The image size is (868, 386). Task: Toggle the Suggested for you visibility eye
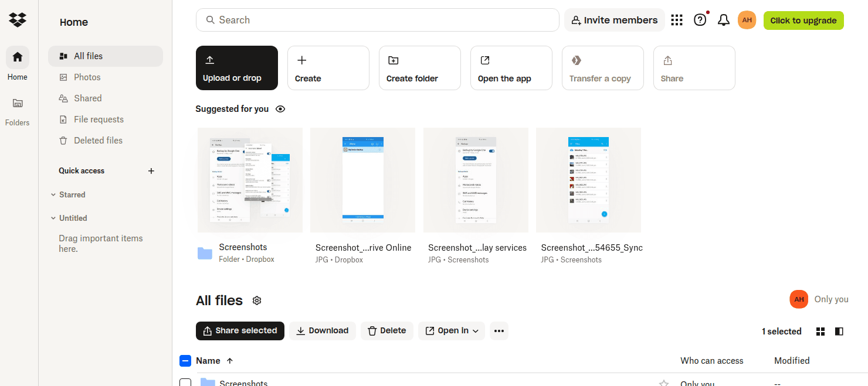click(x=280, y=109)
